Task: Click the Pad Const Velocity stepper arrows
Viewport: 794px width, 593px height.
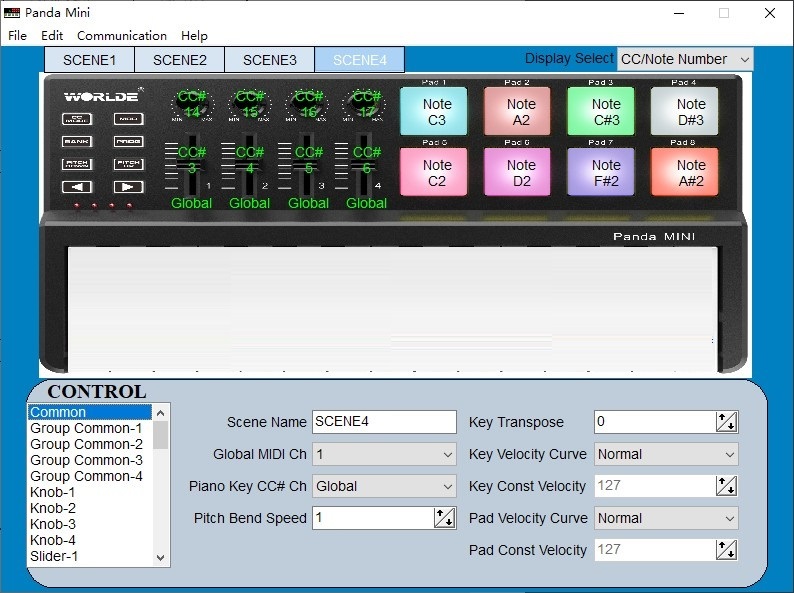Action: [x=727, y=550]
